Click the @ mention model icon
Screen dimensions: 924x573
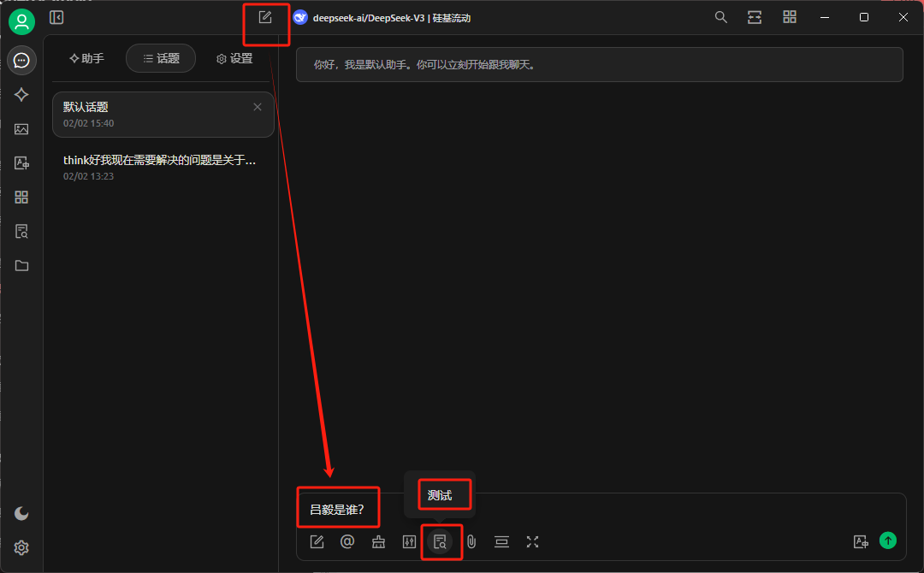coord(347,541)
